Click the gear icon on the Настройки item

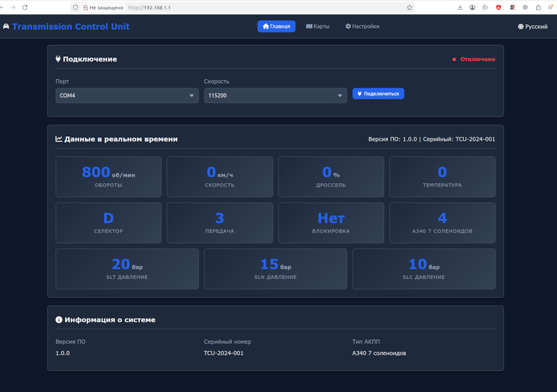coord(349,26)
